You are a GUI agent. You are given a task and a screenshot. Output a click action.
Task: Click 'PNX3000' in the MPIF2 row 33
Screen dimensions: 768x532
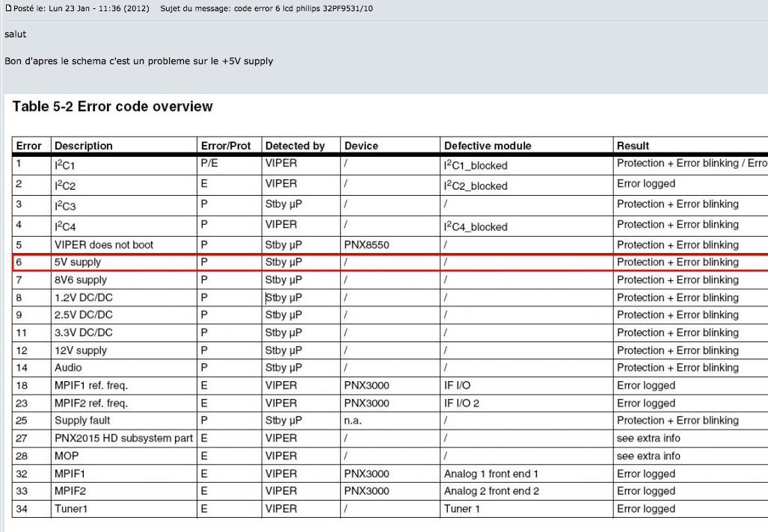366,491
